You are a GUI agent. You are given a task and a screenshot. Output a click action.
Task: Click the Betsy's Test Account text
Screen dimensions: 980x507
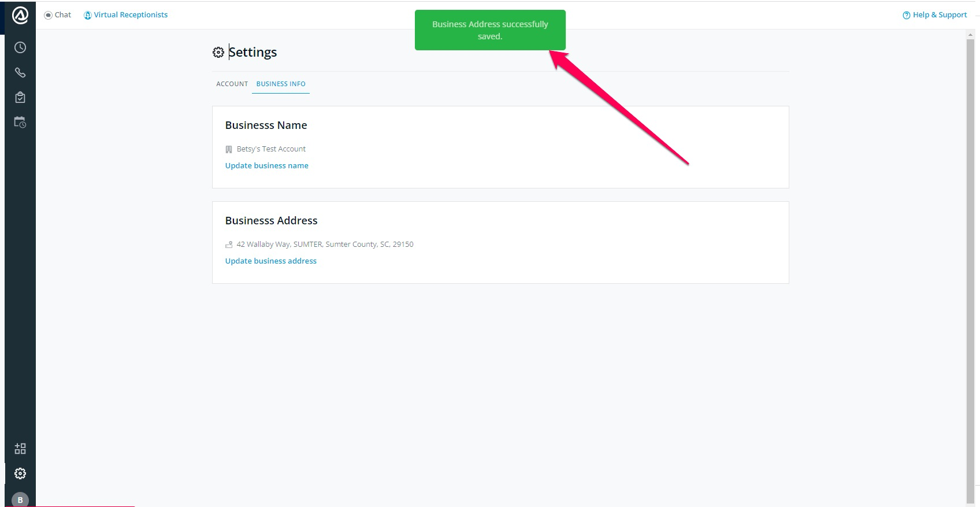pyautogui.click(x=271, y=149)
